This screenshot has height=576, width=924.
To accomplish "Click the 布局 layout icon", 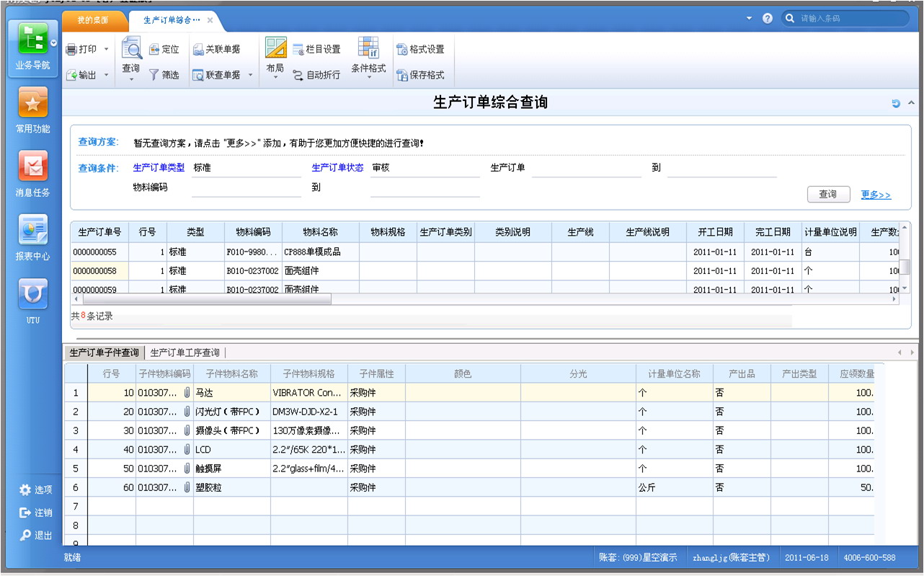I will [x=275, y=48].
